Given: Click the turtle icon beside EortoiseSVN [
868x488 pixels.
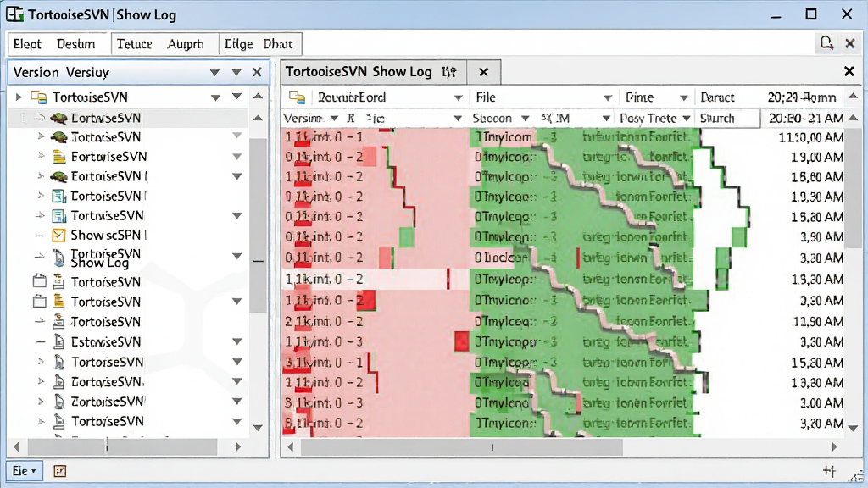Looking at the screenshot, I should (58, 176).
